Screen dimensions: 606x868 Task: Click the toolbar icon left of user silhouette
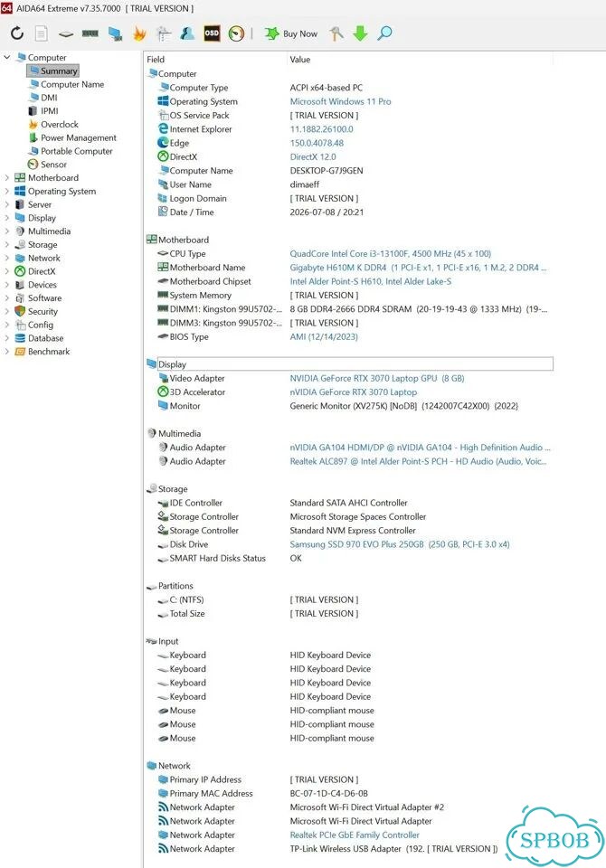click(x=164, y=33)
